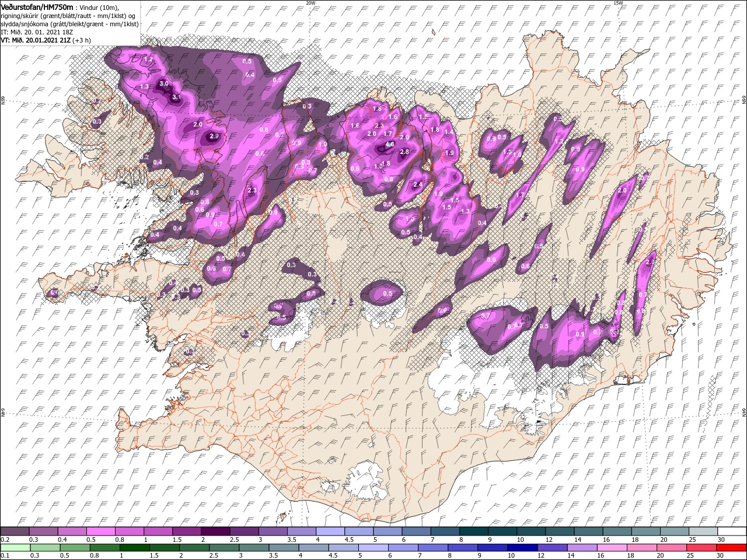Image resolution: width=747 pixels, height=560 pixels.
Task: Click the 2.9 snowfall value on the map
Action: coord(214,136)
